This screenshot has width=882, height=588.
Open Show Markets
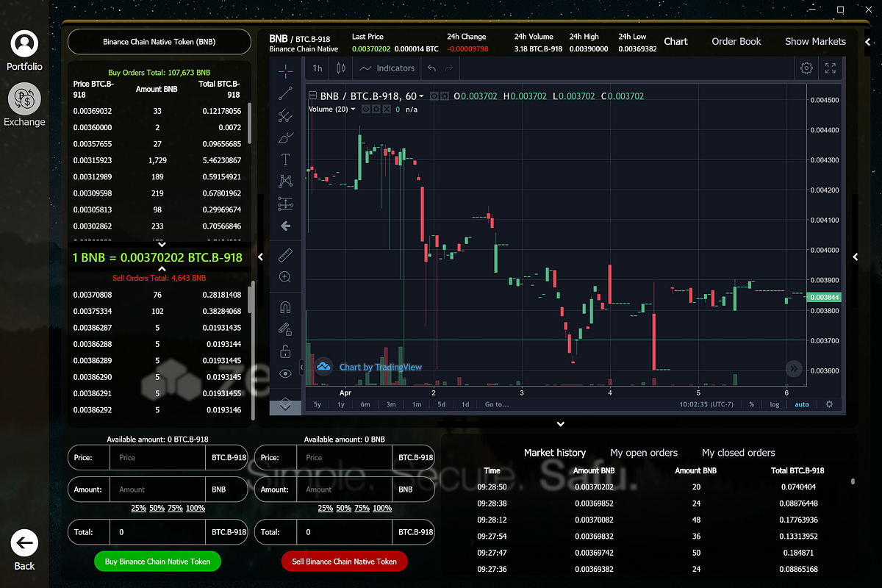pos(815,42)
